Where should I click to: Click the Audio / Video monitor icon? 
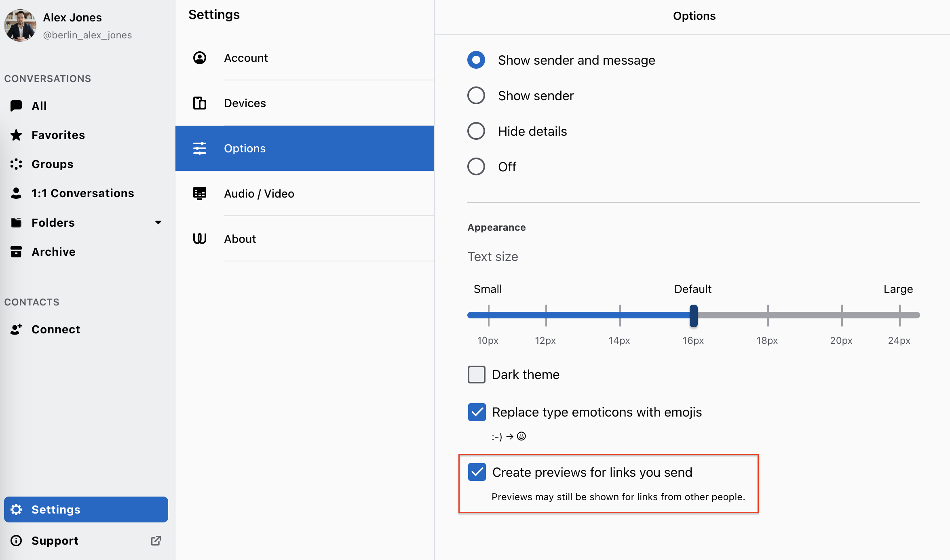[200, 194]
